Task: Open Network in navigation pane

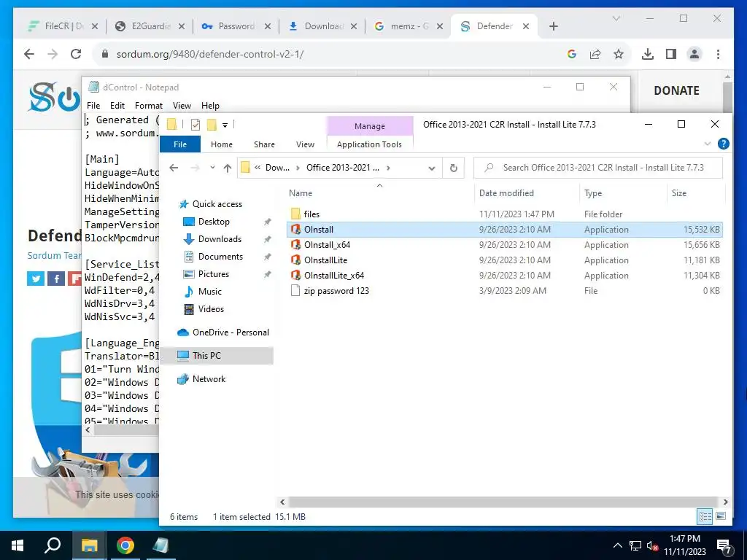Action: tap(209, 379)
